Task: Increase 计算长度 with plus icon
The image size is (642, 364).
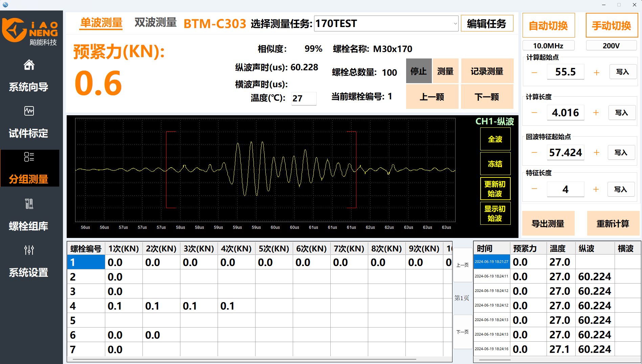Action: tap(596, 113)
